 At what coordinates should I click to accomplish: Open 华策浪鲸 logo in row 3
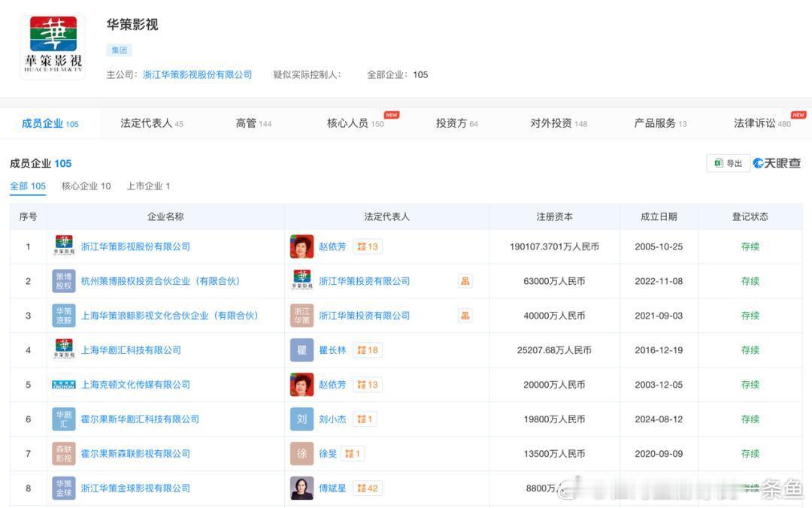click(64, 316)
